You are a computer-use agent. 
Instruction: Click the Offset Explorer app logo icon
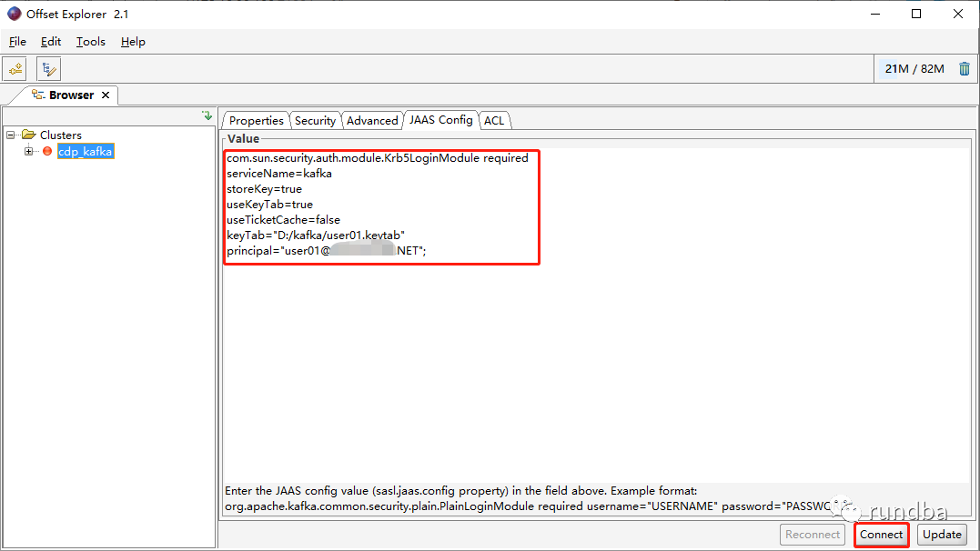pos(14,14)
